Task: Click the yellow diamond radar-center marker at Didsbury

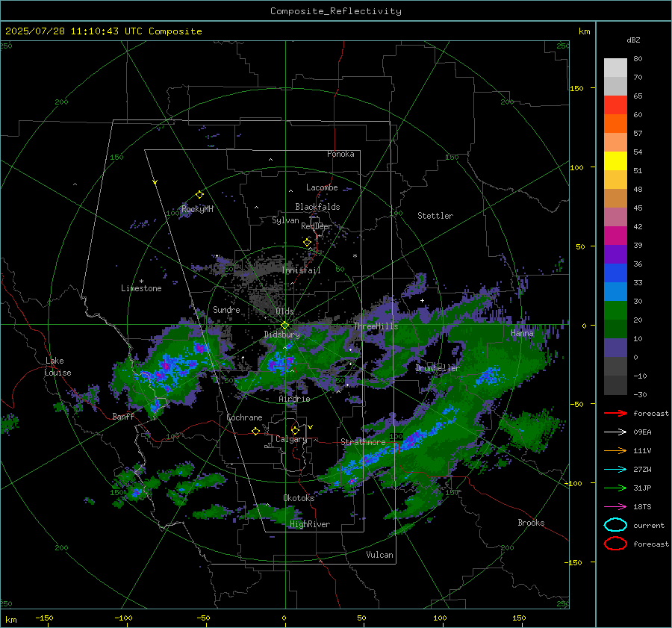Action: coord(284,326)
